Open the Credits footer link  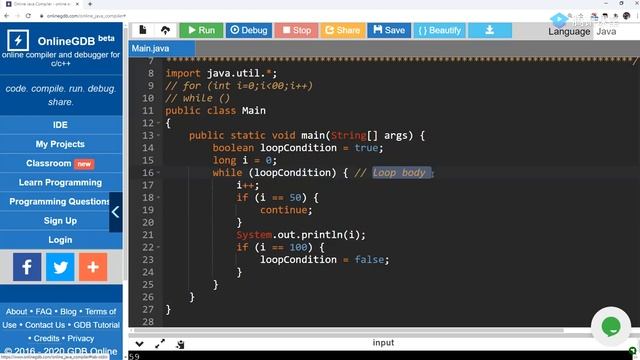pyautogui.click(x=47, y=338)
